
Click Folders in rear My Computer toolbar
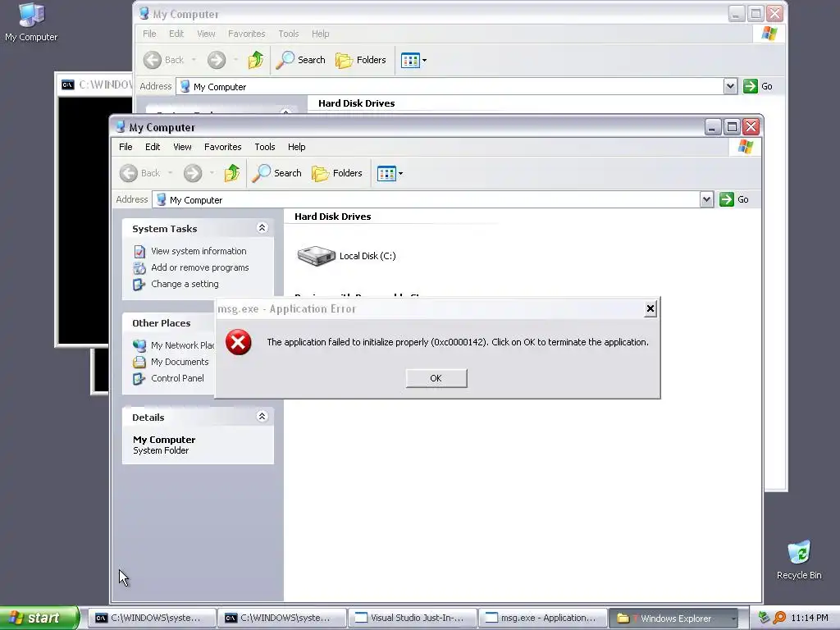[361, 60]
